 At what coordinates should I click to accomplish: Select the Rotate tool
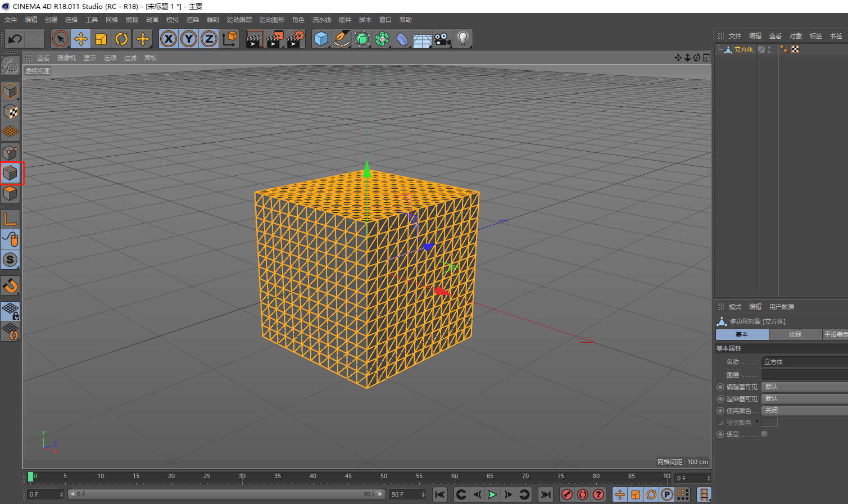(x=121, y=39)
